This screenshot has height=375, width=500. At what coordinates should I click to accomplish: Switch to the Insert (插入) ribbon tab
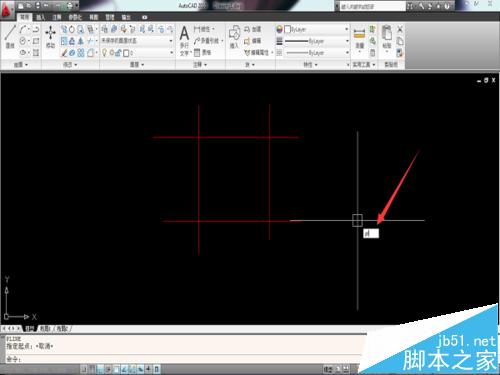click(x=41, y=17)
